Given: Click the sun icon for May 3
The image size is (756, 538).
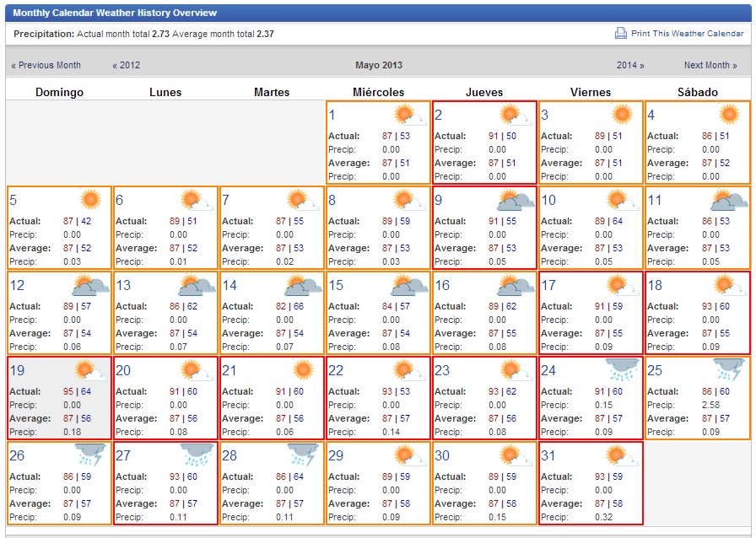Looking at the screenshot, I should (x=622, y=115).
